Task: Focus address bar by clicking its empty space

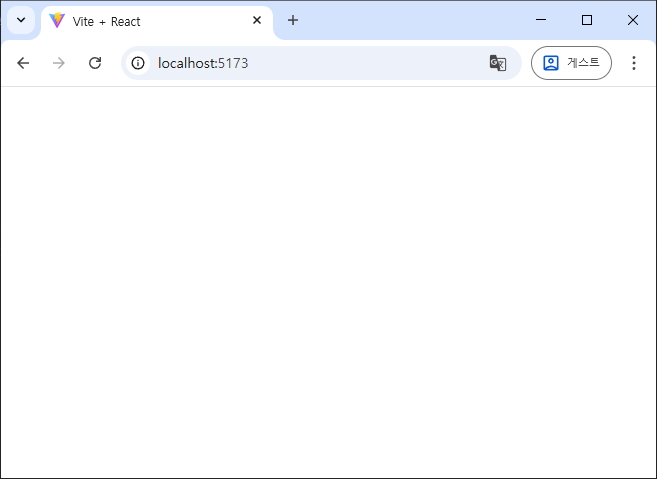Action: coord(370,63)
